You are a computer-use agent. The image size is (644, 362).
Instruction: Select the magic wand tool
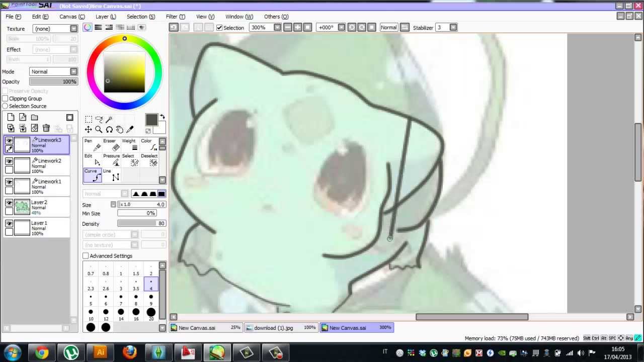pos(109,119)
